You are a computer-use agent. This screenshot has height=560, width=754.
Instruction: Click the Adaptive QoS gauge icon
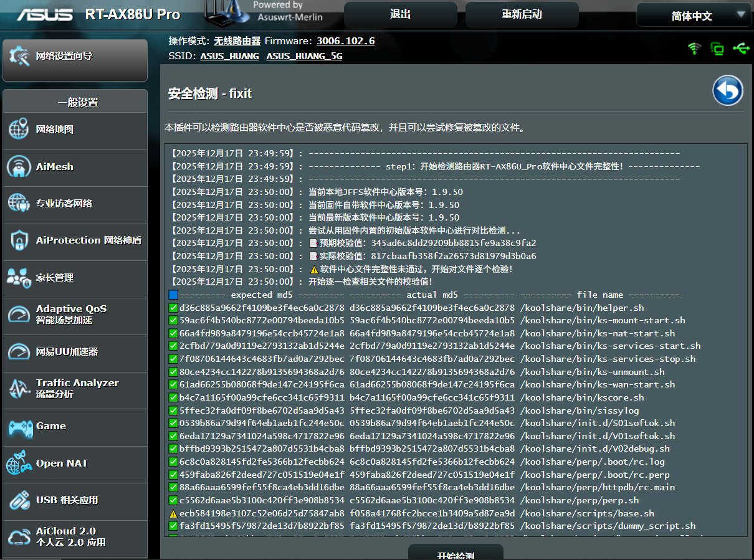tap(19, 315)
